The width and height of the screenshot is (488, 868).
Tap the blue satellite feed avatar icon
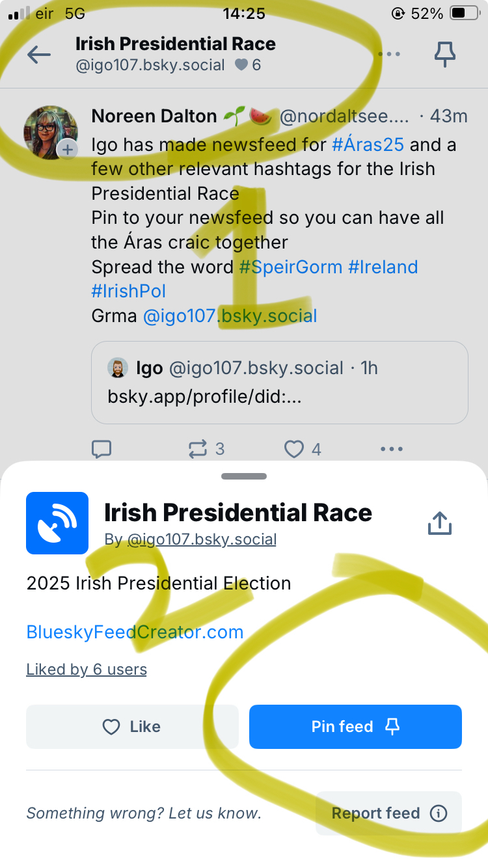click(x=57, y=523)
